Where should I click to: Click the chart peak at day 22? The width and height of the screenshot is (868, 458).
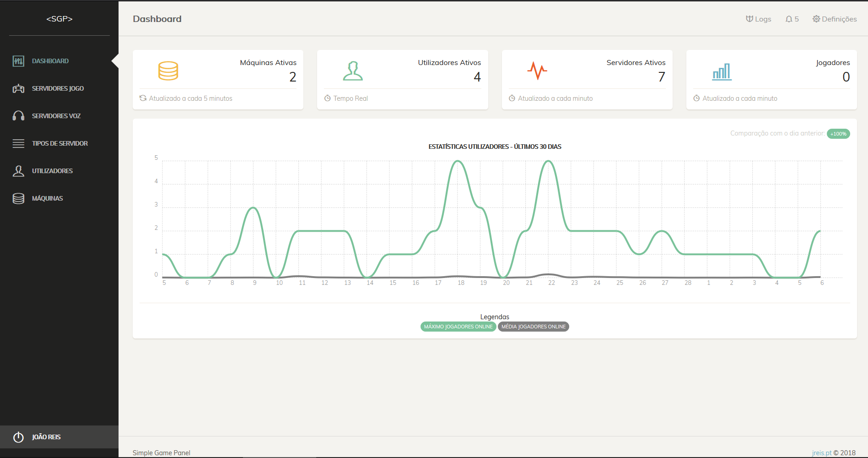pos(549,161)
